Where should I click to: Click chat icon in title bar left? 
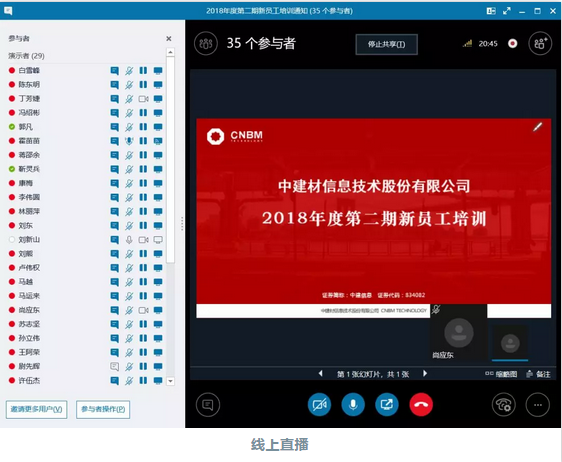(x=8, y=11)
